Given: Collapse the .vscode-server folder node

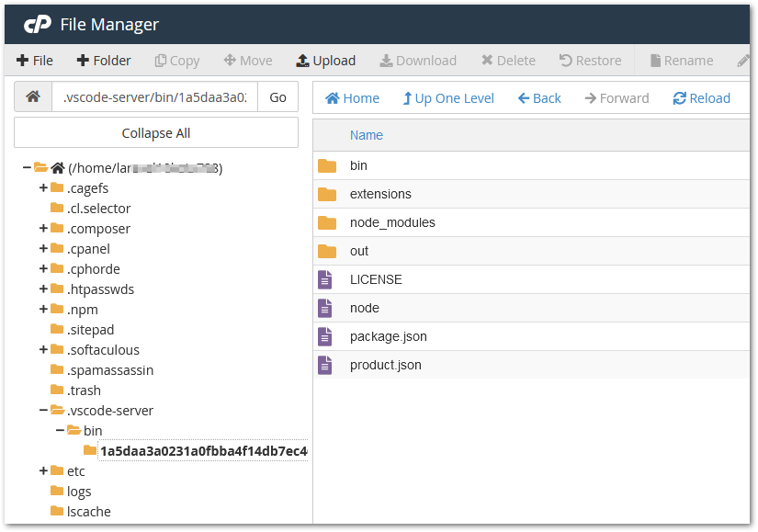Looking at the screenshot, I should (43, 410).
